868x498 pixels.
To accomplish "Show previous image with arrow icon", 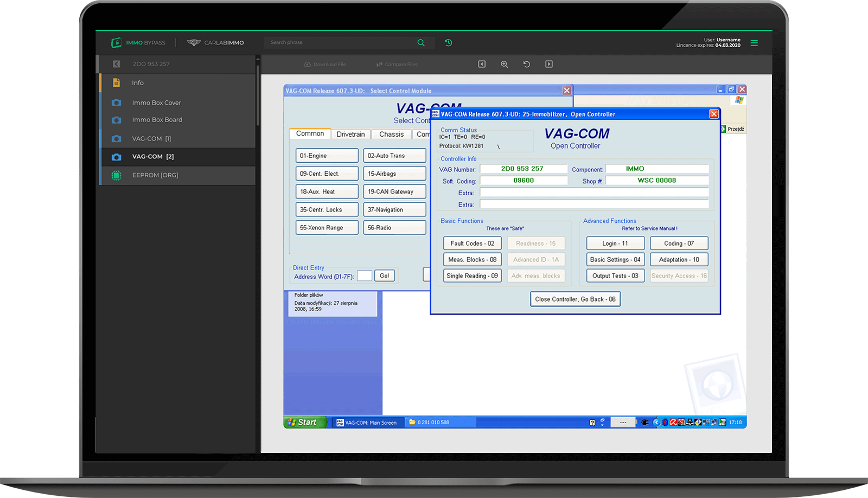I will 482,64.
